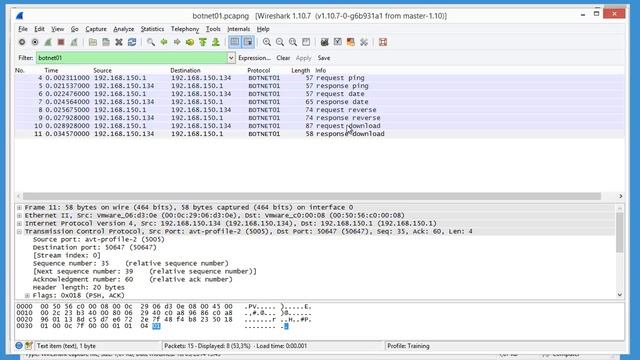Open the capture interfaces list icon
This screenshot has height=360, width=640.
click(22, 42)
